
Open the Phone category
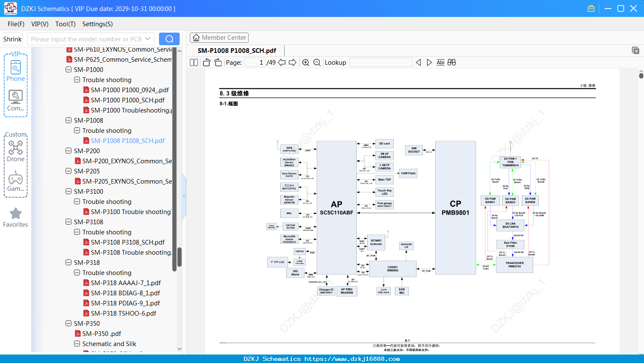(16, 71)
